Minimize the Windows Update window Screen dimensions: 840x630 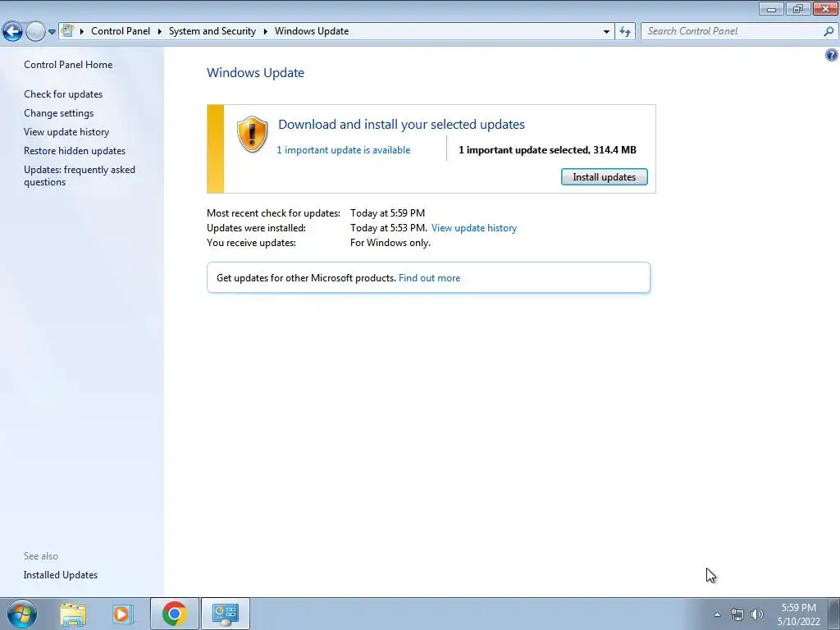pyautogui.click(x=771, y=8)
